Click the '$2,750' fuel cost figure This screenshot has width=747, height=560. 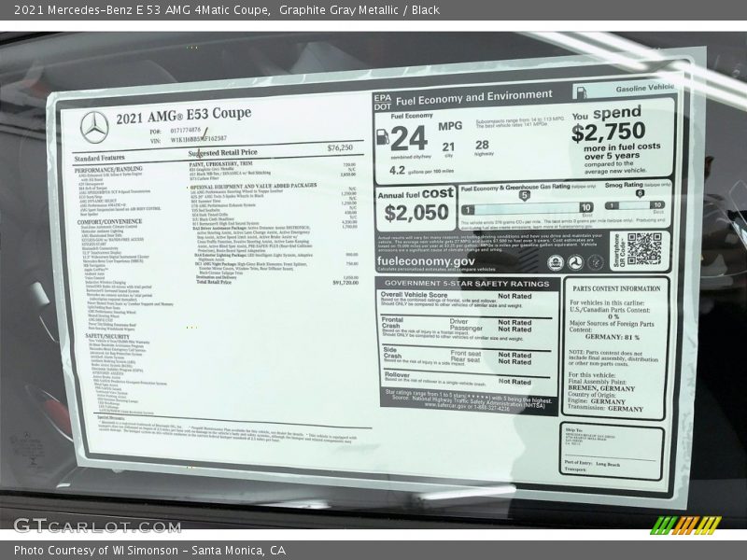[609, 132]
